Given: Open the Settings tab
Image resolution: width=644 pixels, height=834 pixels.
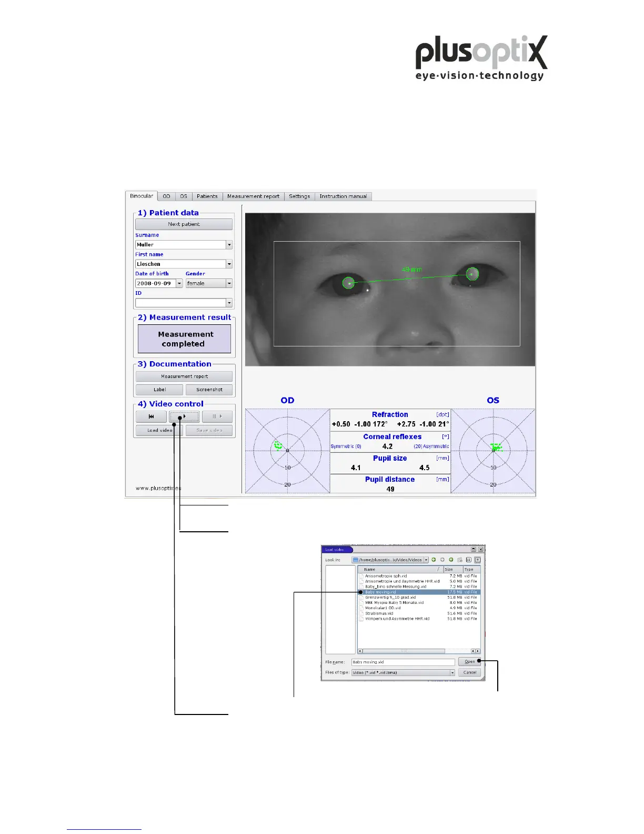Looking at the screenshot, I should (x=299, y=196).
